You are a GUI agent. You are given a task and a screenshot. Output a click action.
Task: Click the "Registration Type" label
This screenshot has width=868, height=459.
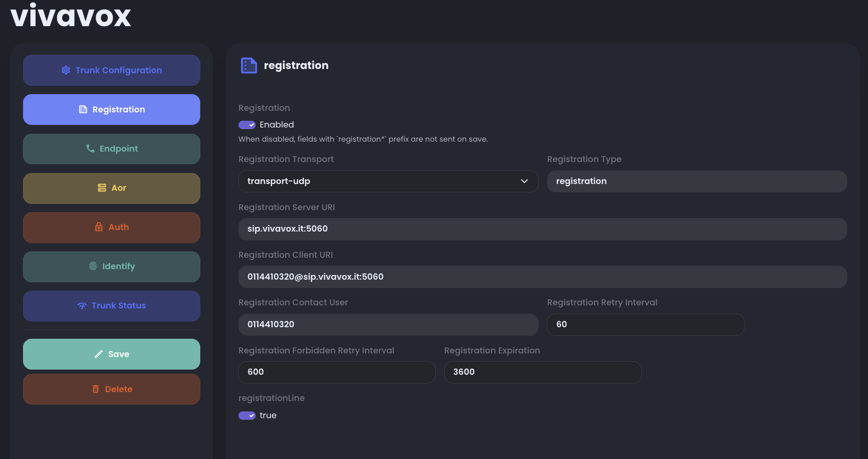tap(584, 159)
